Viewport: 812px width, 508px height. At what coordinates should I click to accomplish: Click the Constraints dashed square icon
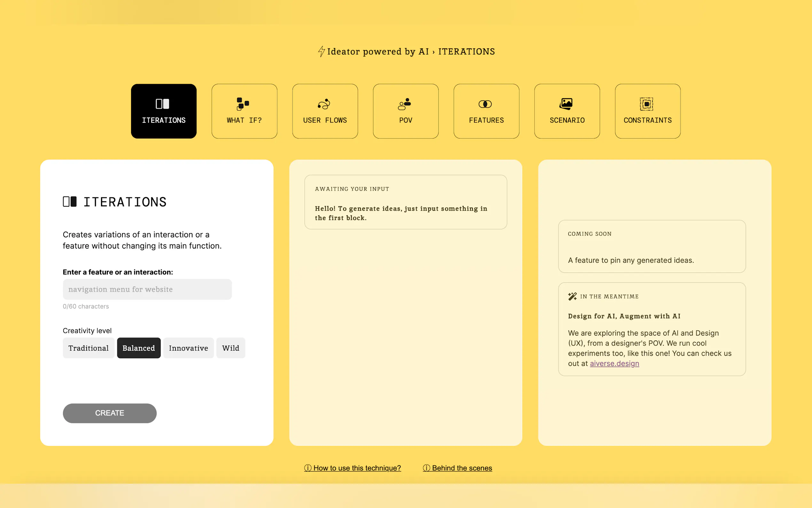pyautogui.click(x=646, y=104)
